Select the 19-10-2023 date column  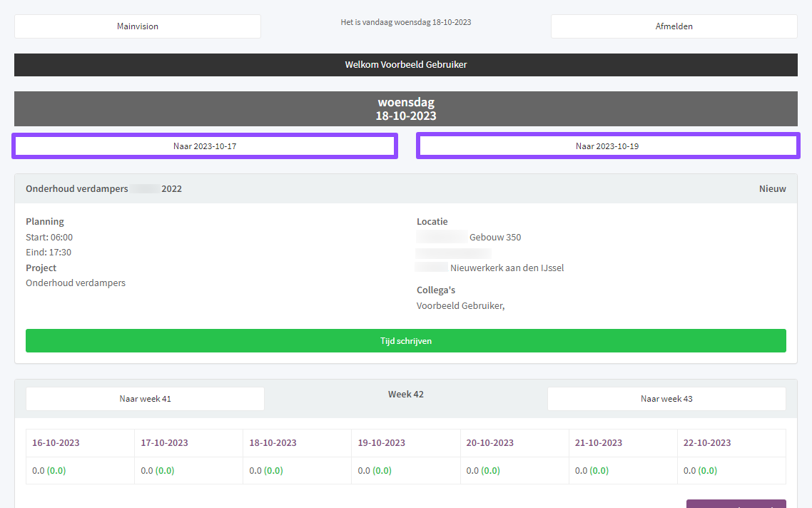(381, 443)
